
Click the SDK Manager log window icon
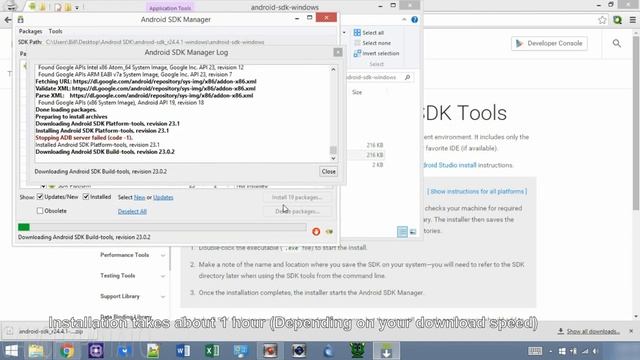pyautogui.click(x=329, y=231)
